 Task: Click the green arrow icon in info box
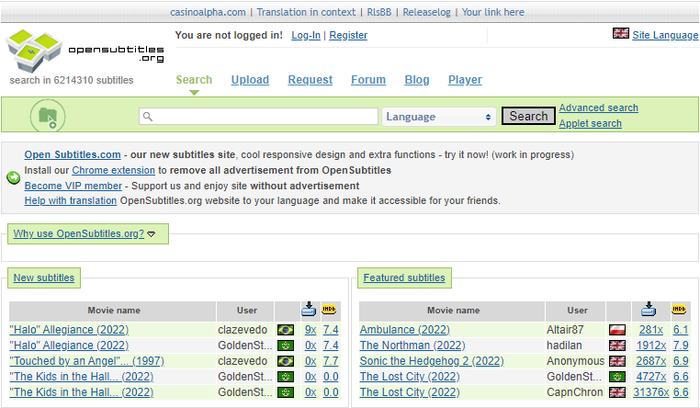[13, 178]
